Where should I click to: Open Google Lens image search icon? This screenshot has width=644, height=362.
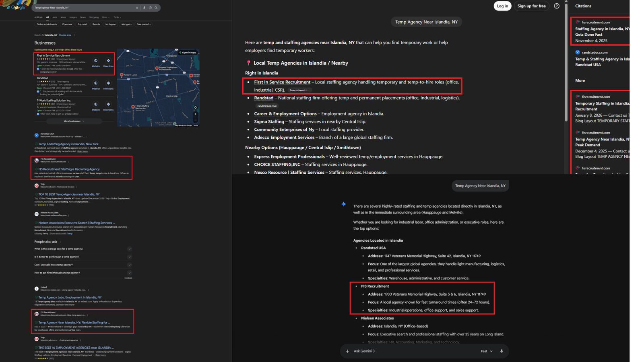[150, 8]
